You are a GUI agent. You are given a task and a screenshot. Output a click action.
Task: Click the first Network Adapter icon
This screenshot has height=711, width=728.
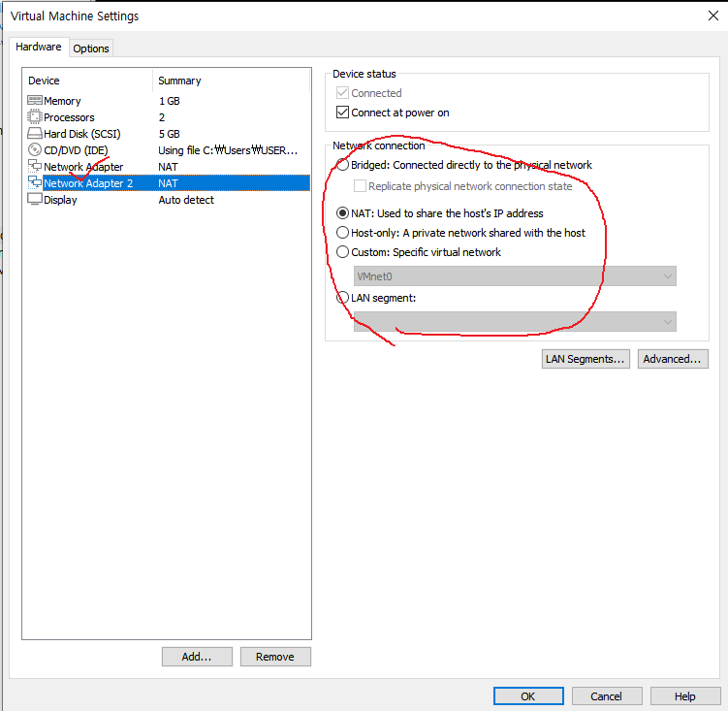35,166
